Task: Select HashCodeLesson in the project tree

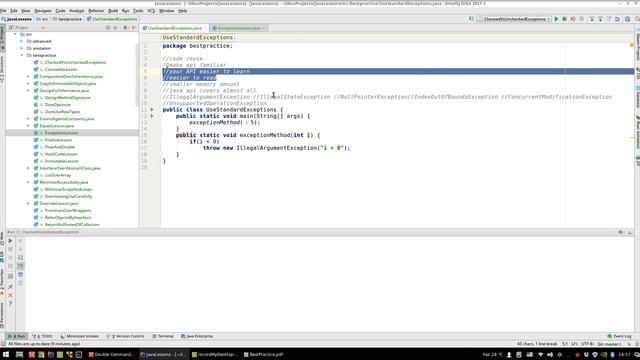Action: coord(61,154)
